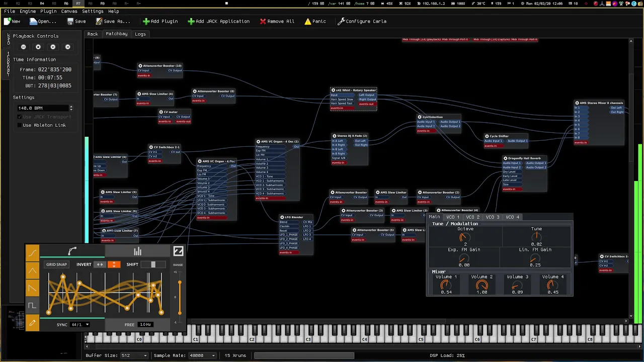Viewport: 644px width, 362px height.
Task: Open the envelope curve editor tab icon
Action: [72, 251]
